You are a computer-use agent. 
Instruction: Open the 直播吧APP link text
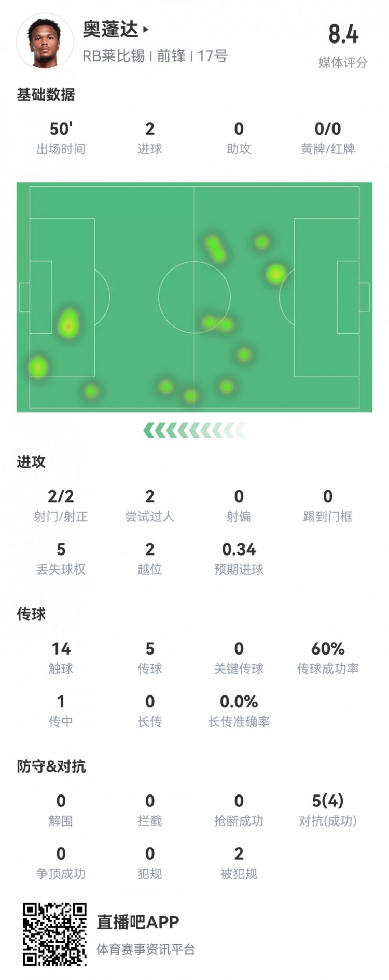coord(138,922)
